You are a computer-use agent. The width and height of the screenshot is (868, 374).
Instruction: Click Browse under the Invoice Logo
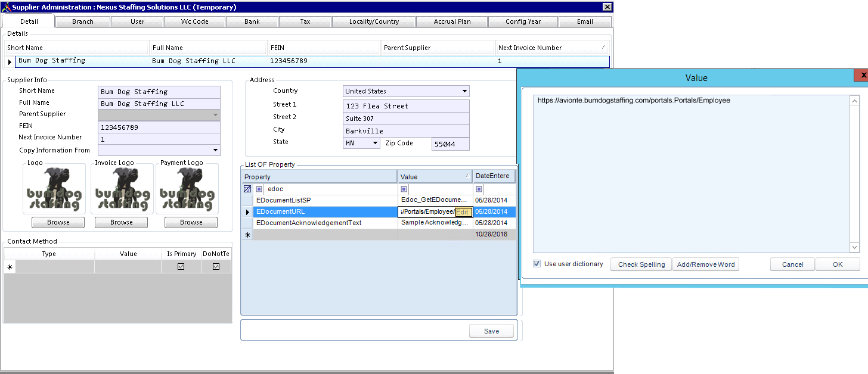[x=122, y=222]
